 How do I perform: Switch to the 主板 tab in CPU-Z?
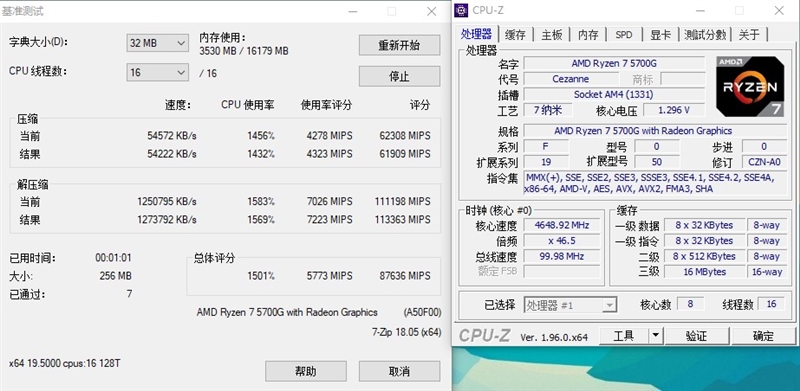552,35
